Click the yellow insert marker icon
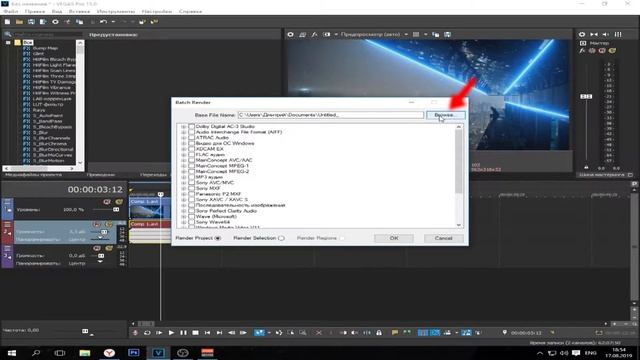 coord(395,333)
